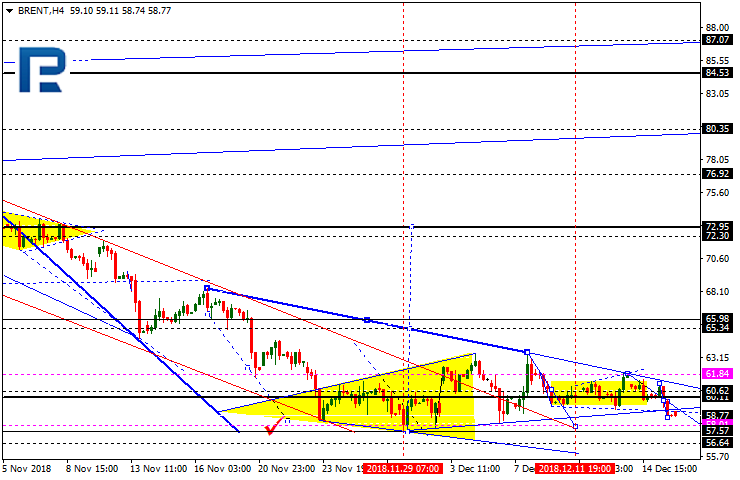Click the 70.60 price scale label
Image resolution: width=740 pixels, height=480 pixels.
(717, 259)
